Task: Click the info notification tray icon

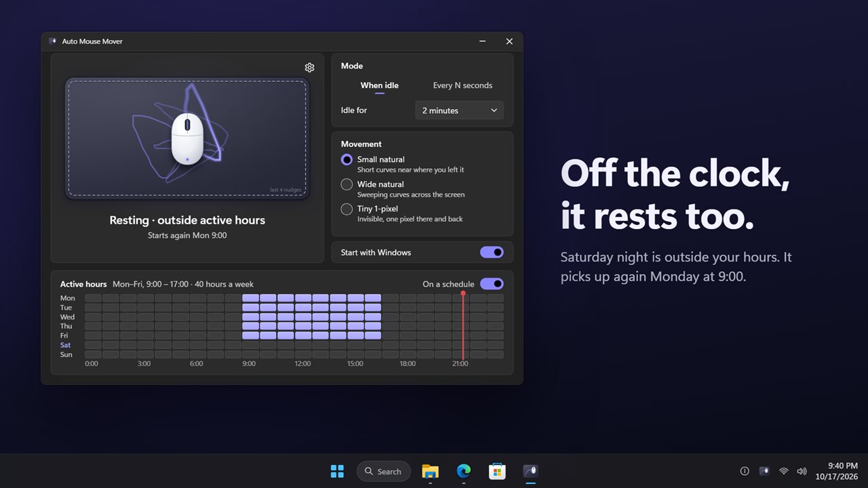Action: tap(745, 471)
